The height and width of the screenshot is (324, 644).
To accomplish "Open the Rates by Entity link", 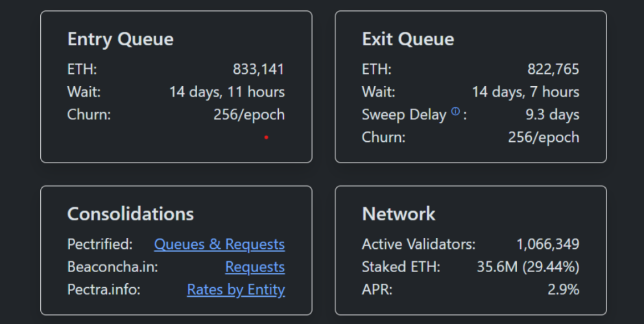I will (x=235, y=290).
